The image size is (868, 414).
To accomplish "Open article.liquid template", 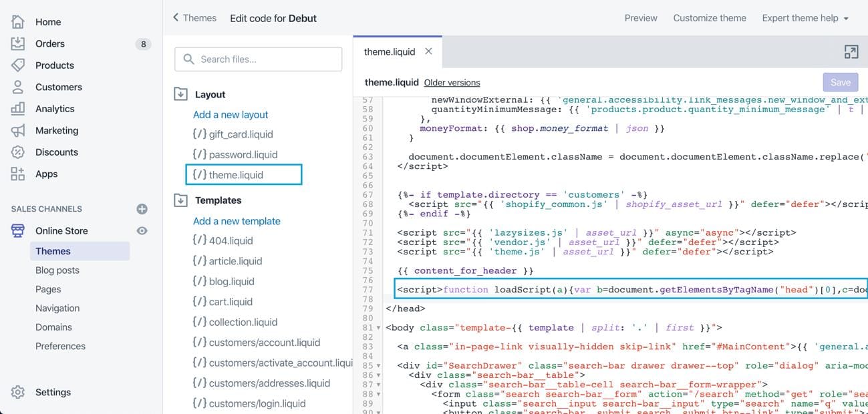I will (227, 261).
